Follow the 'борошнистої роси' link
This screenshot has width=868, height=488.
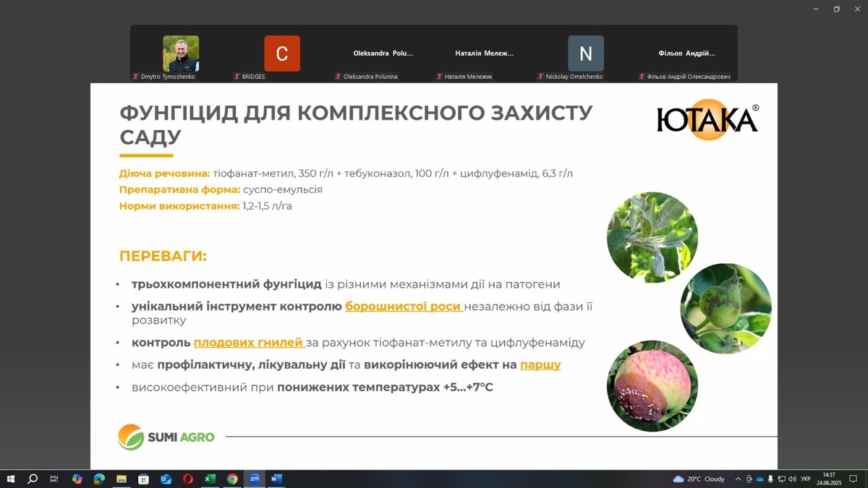tap(404, 306)
